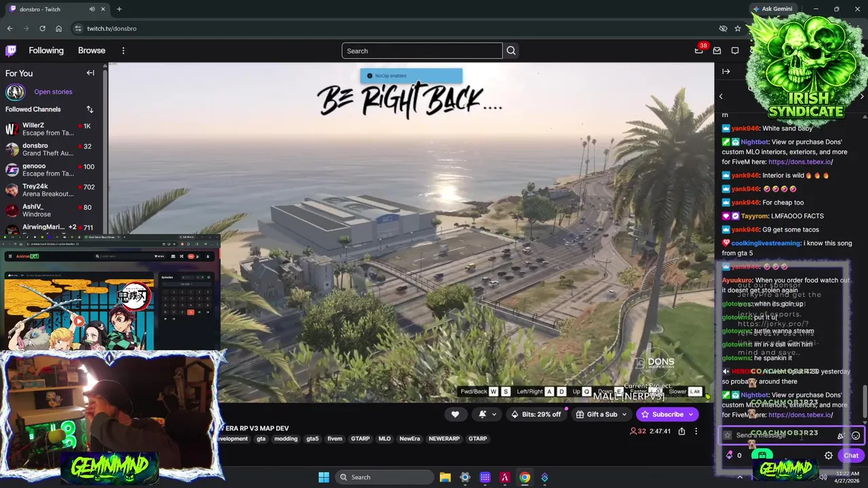The image size is (868, 488).
Task: Reload the Twitch page
Action: 42,28
